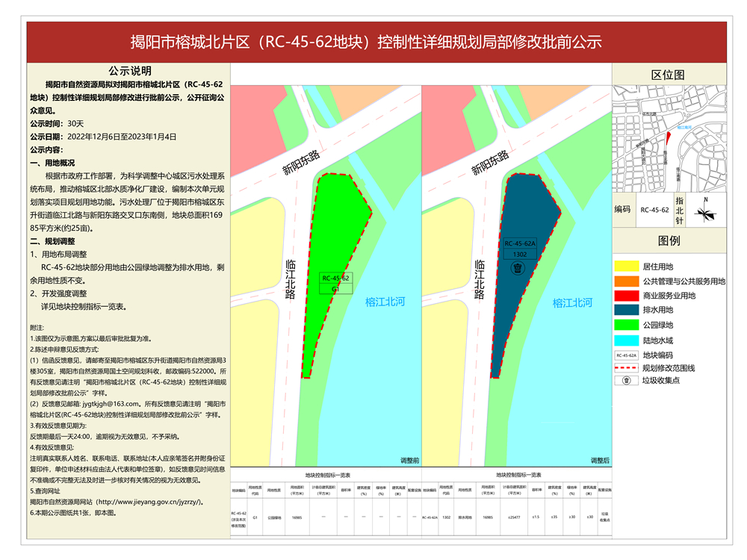The width and height of the screenshot is (747, 560).
Task: Select the yellow 居住用地 legend swatch
Action: coord(626,267)
